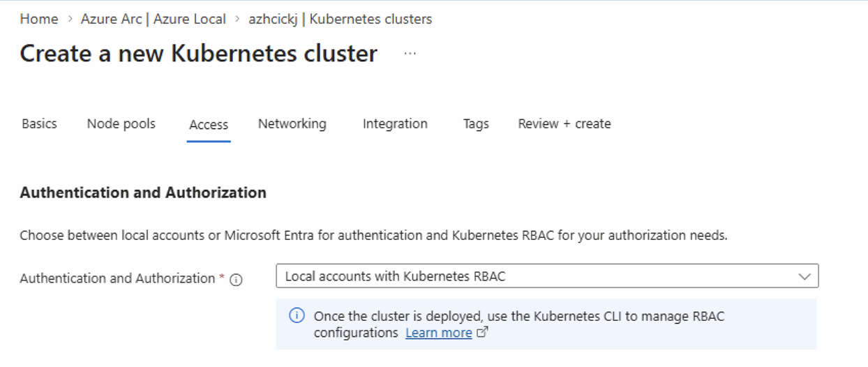The height and width of the screenshot is (367, 868).
Task: Click the info icon beside Authentication and Authorization label
Action: pyautogui.click(x=236, y=280)
